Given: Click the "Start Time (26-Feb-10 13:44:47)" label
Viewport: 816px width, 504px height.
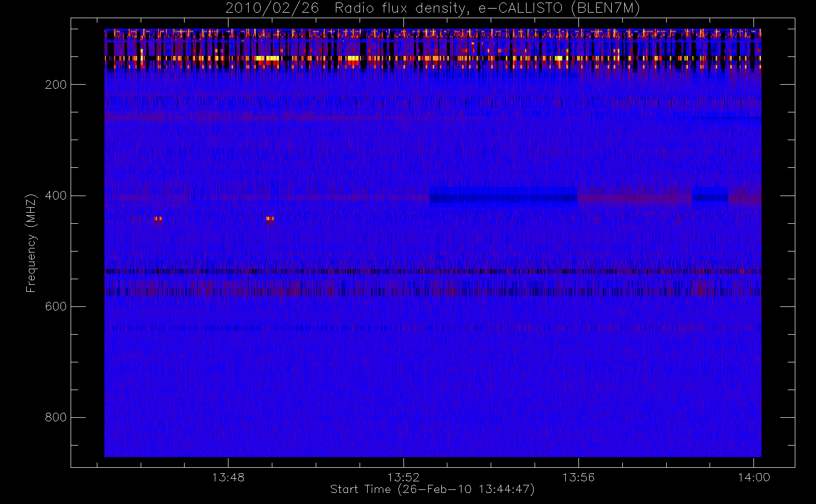Looking at the screenshot, I should (432, 489).
